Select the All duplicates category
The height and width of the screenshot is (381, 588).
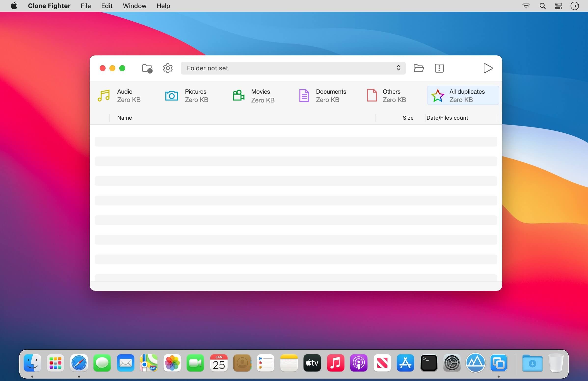tap(463, 96)
